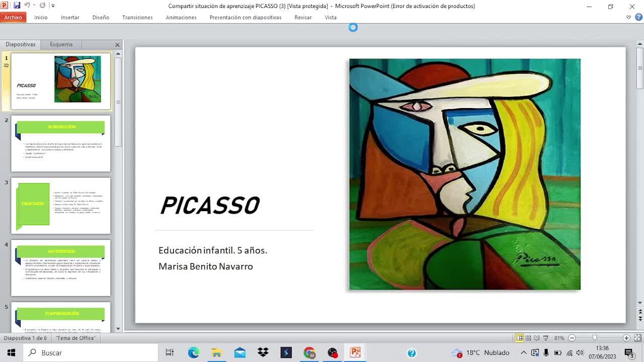
Task: Select the Animaciones ribbon tab
Action: [181, 17]
